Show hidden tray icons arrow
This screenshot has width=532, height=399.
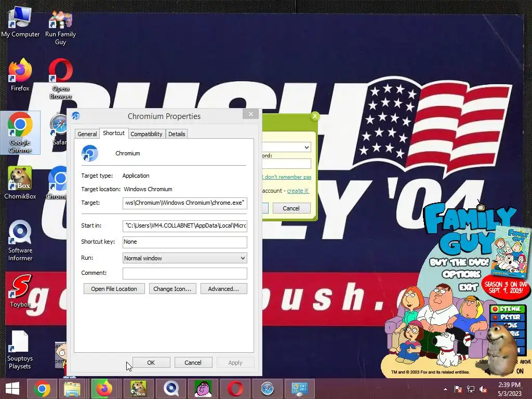point(445,389)
